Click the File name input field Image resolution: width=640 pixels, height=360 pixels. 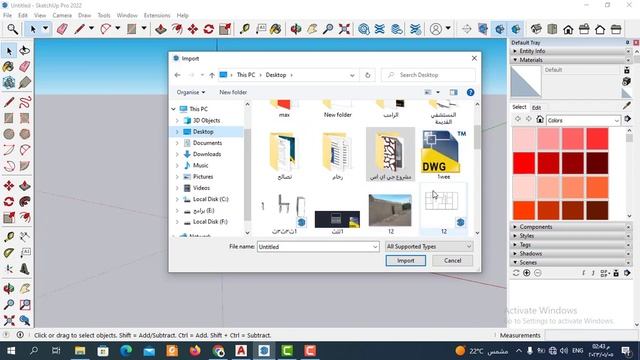(x=318, y=247)
